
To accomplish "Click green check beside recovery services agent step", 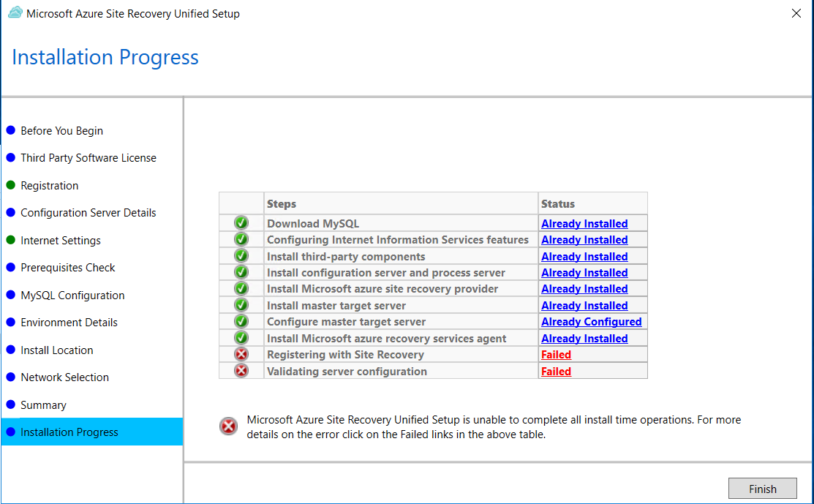I will coord(241,338).
